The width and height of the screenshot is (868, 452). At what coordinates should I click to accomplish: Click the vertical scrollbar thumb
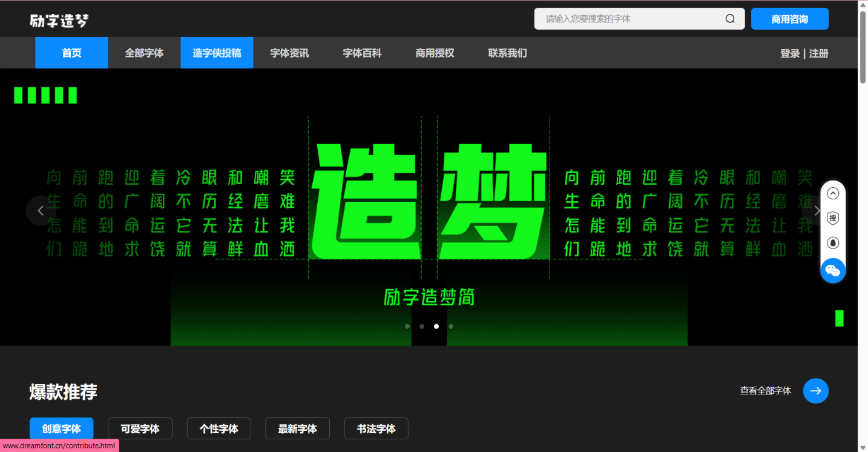coord(863,47)
